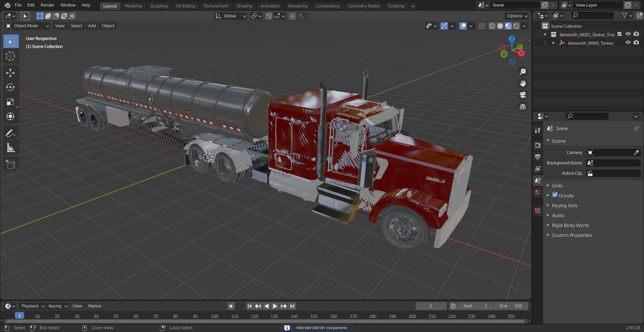Play the animation forward

click(x=275, y=306)
